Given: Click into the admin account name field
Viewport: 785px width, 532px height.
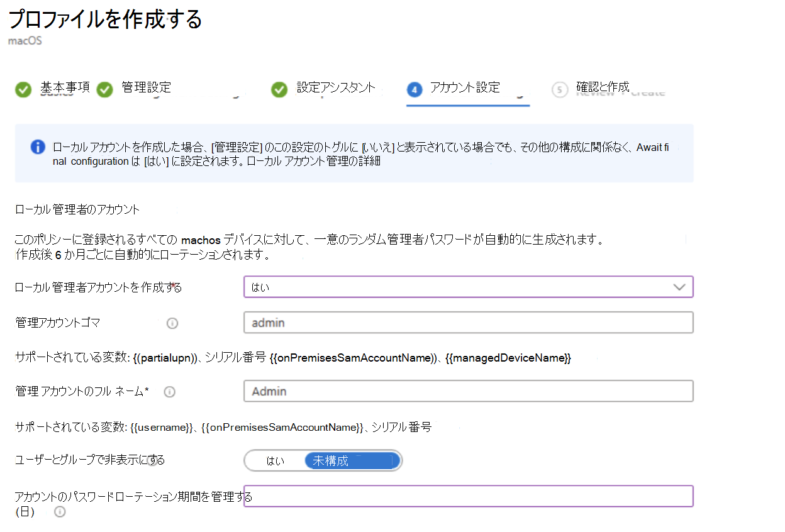Looking at the screenshot, I should click(468, 323).
